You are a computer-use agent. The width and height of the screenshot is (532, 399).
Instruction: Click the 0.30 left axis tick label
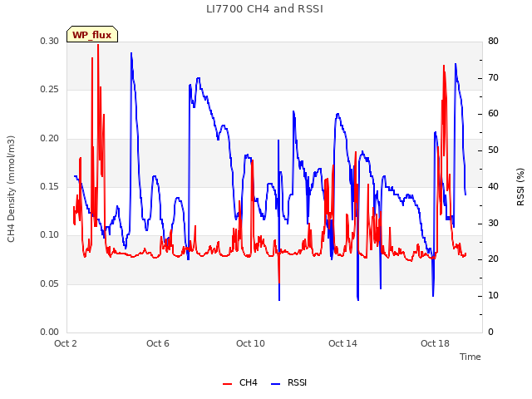50,41
